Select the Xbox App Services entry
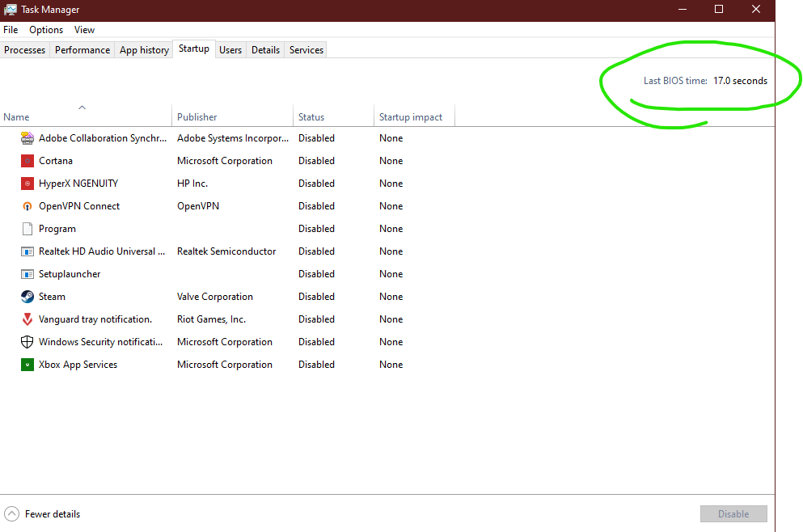This screenshot has width=803, height=532. (x=78, y=365)
